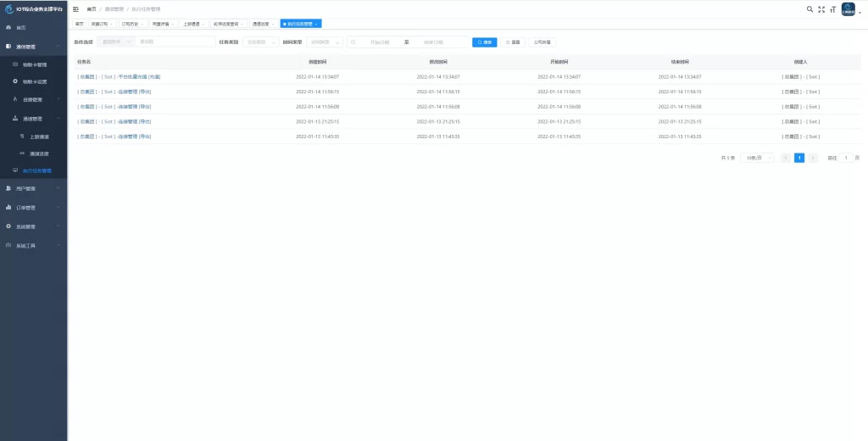Open the 时间类型 dropdown

(326, 42)
